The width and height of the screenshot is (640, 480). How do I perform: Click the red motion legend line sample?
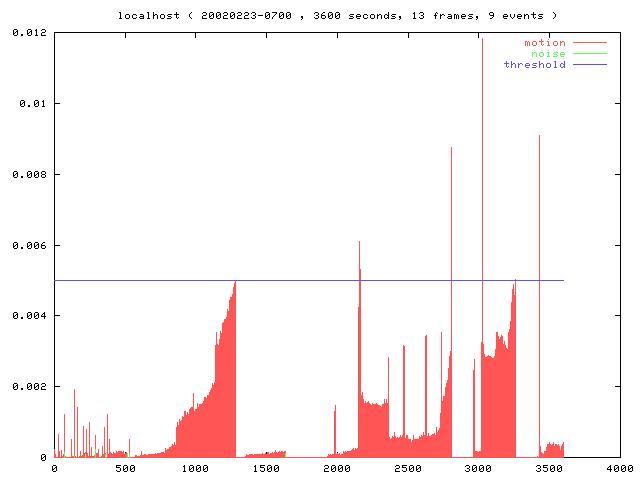(588, 43)
